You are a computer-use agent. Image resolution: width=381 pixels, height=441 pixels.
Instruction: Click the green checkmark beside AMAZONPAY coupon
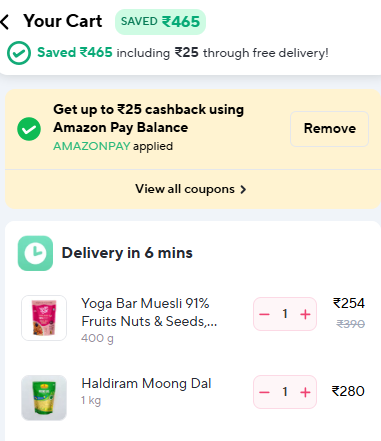click(x=29, y=129)
